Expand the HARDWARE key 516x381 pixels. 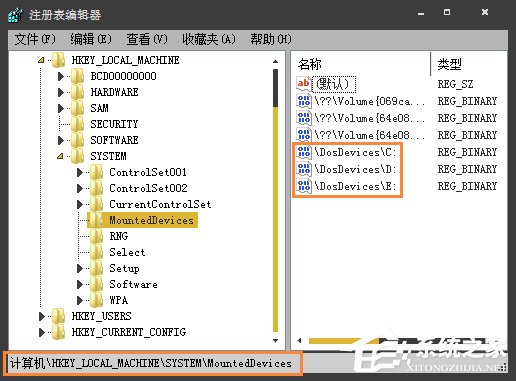tap(61, 92)
